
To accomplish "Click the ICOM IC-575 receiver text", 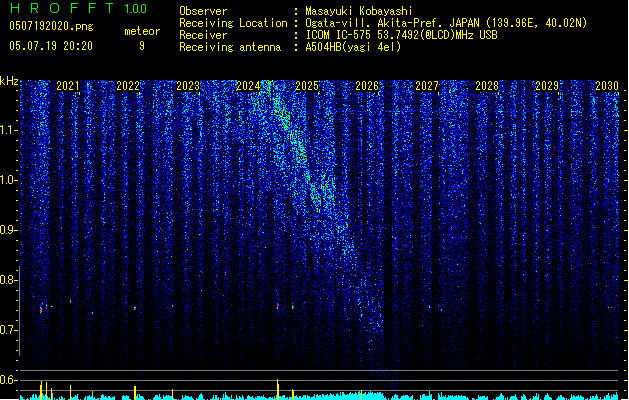I will coord(401,35).
